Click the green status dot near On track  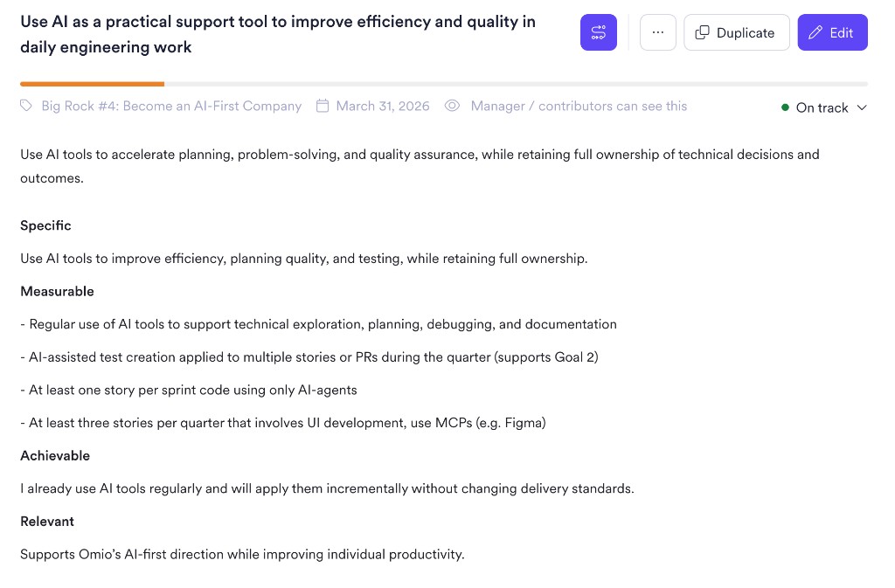785,107
